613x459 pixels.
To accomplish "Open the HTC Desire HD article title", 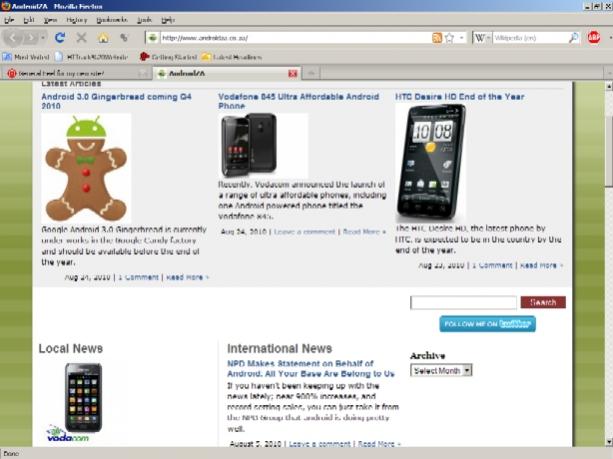I will (459, 97).
